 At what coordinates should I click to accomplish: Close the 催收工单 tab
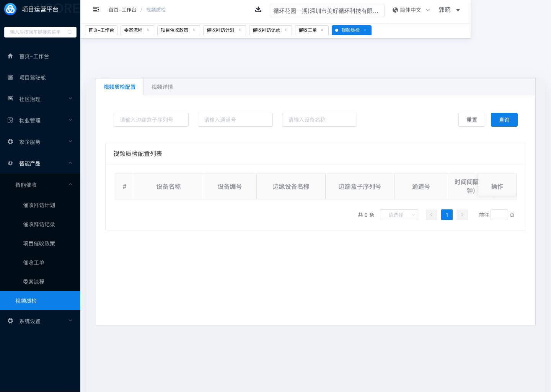click(x=322, y=30)
